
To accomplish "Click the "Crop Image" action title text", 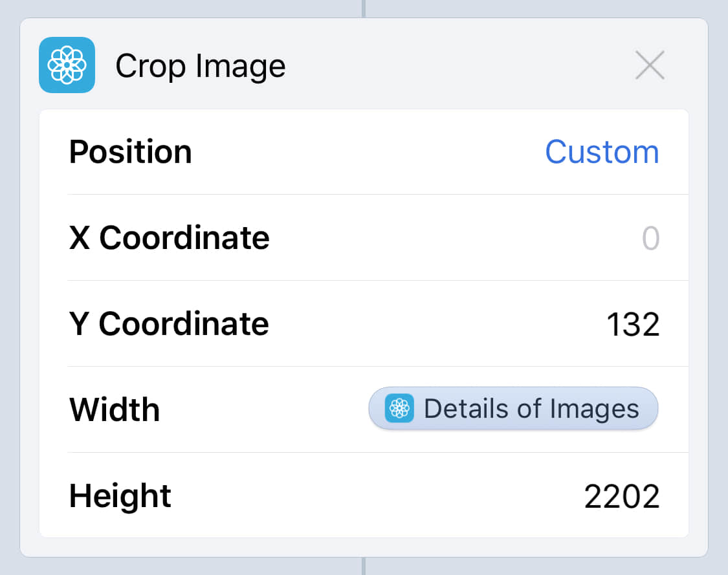I will point(200,66).
